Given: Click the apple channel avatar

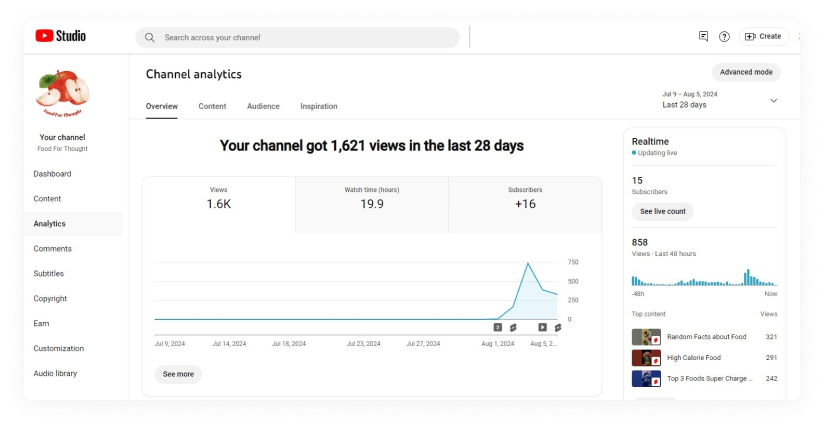Looking at the screenshot, I should tap(62, 94).
